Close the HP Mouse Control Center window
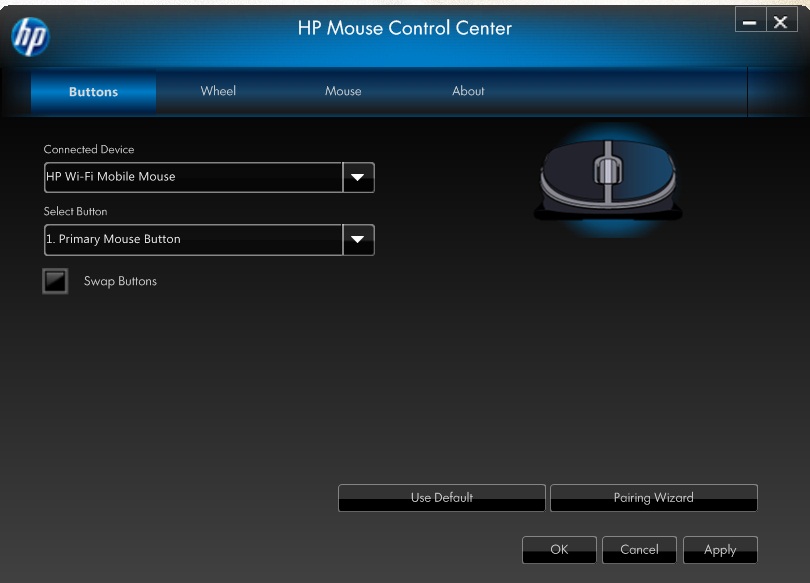This screenshot has height=583, width=810. coord(781,21)
